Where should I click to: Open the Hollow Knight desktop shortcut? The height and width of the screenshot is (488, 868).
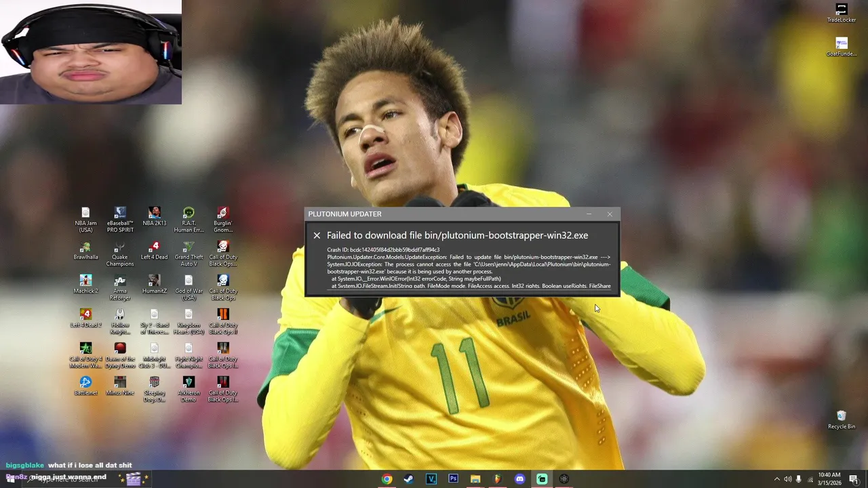tap(120, 321)
